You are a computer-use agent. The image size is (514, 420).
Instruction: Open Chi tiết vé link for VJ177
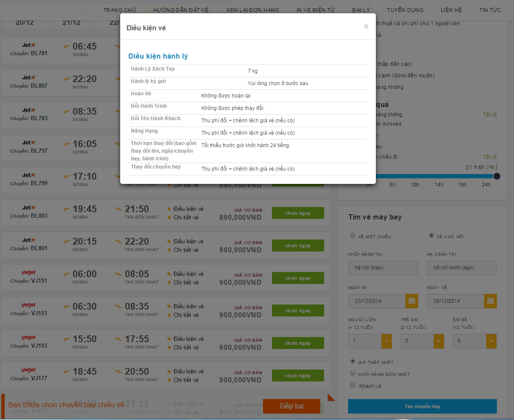click(x=186, y=380)
